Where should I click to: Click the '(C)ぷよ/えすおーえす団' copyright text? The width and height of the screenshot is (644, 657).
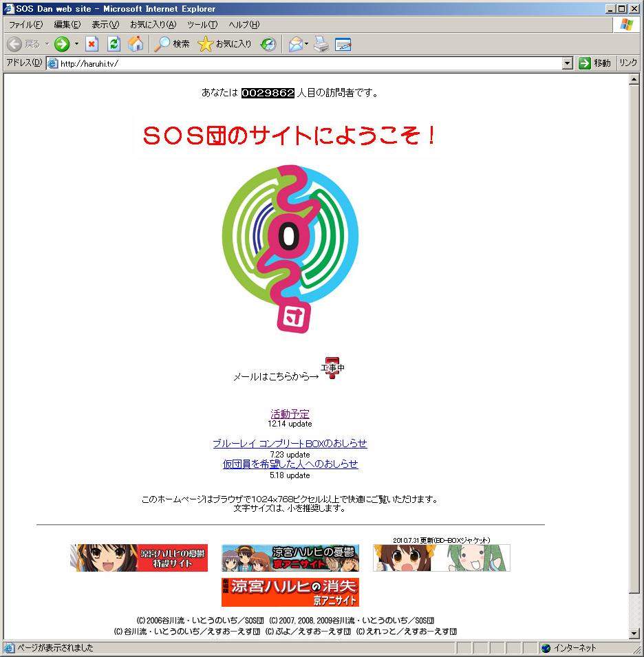tap(308, 631)
